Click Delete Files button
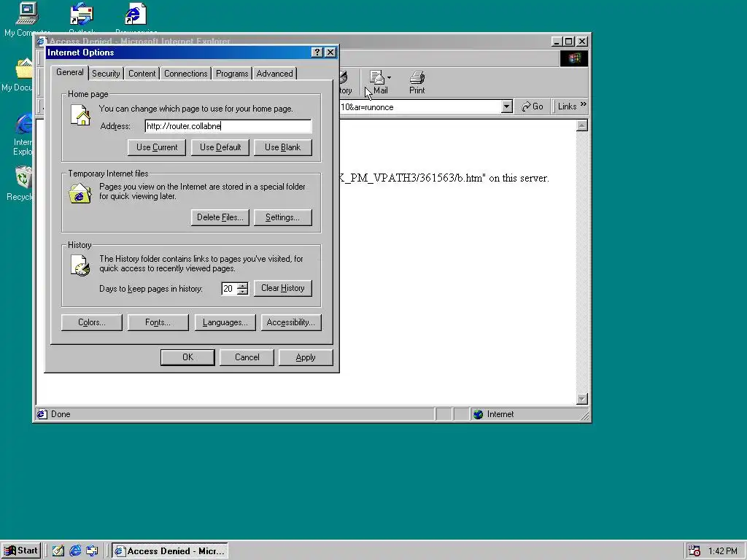 [220, 217]
